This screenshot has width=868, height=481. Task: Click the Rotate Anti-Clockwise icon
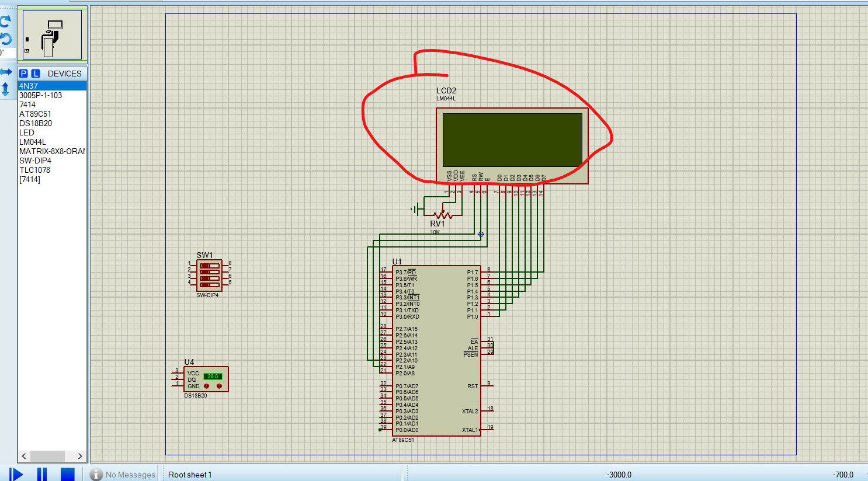coord(5,39)
